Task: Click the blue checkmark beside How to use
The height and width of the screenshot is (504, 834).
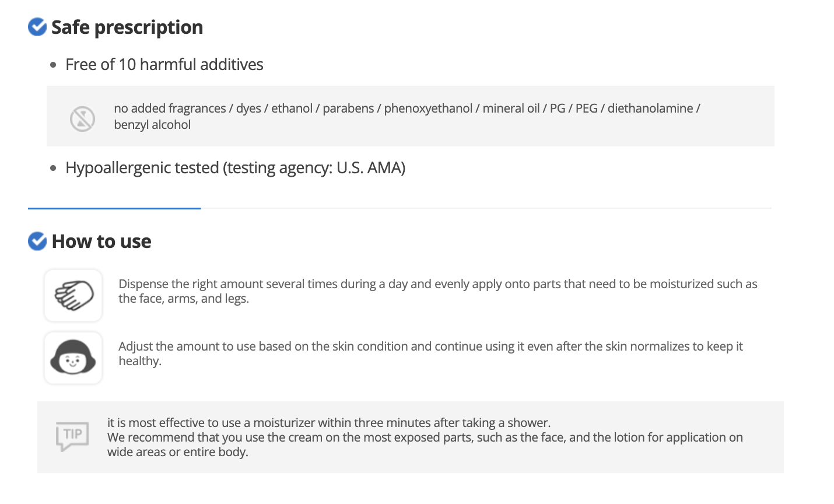Action: tap(37, 241)
